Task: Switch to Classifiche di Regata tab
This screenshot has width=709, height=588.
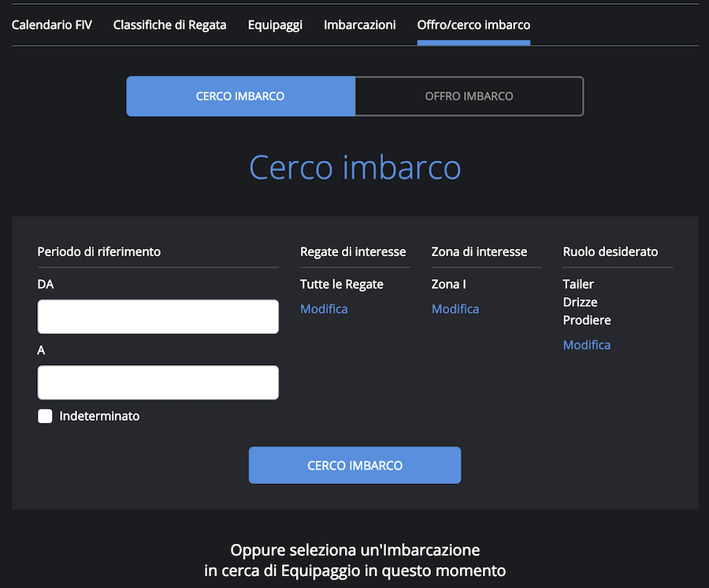Action: pos(169,24)
